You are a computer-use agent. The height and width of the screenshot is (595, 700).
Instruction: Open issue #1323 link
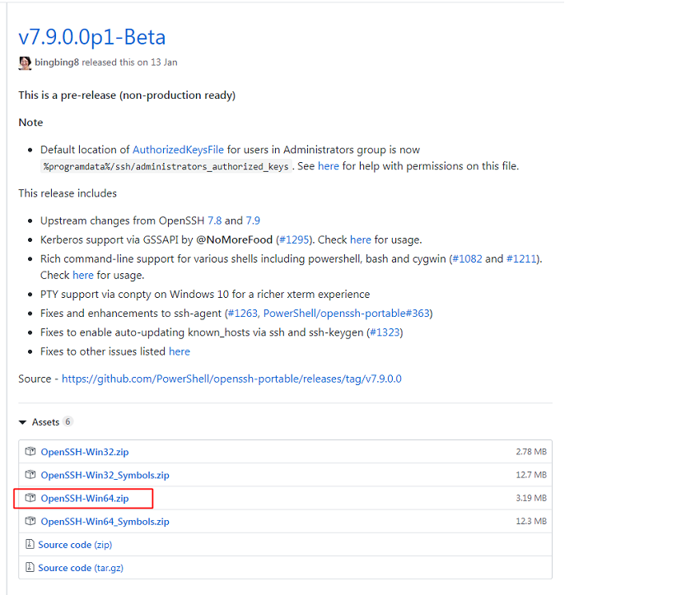[385, 332]
